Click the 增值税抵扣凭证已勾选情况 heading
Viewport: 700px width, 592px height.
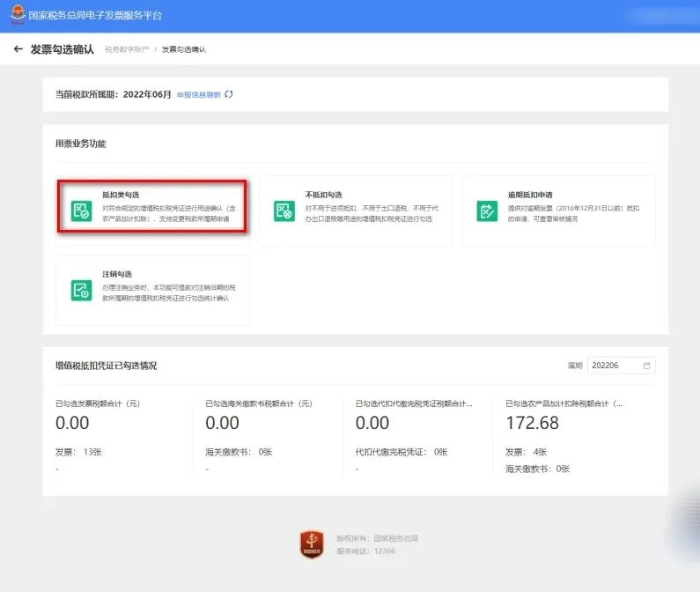coord(107,366)
